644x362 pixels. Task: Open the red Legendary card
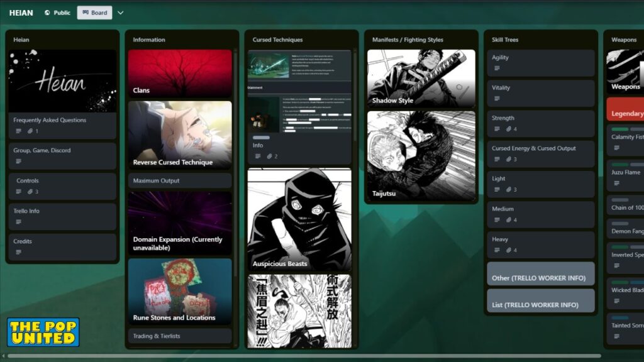[625, 109]
